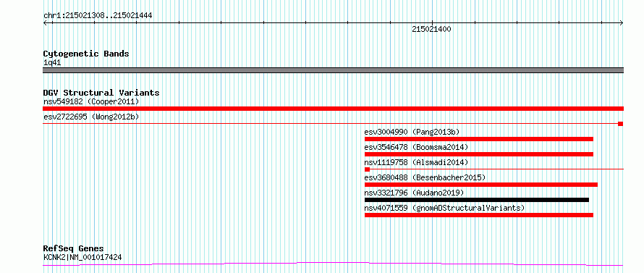Open the esv3004990 (Pang2013b) variant label
Viewport: 644px width, 273px height.
coord(412,132)
